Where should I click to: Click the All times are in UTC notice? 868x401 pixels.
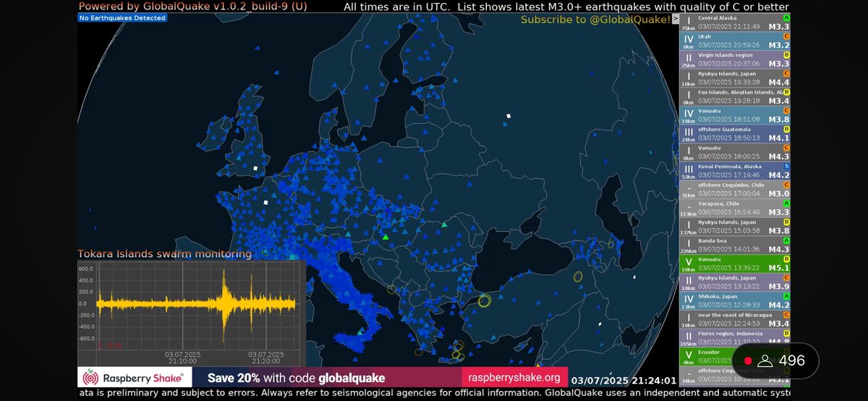tap(397, 7)
